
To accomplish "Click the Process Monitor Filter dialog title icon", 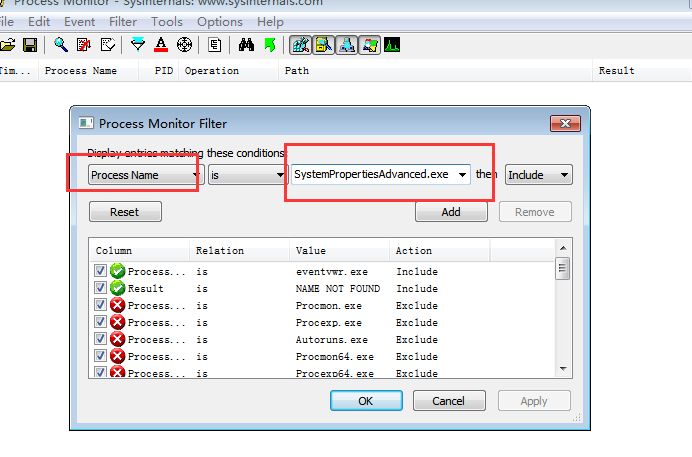I will coord(86,123).
